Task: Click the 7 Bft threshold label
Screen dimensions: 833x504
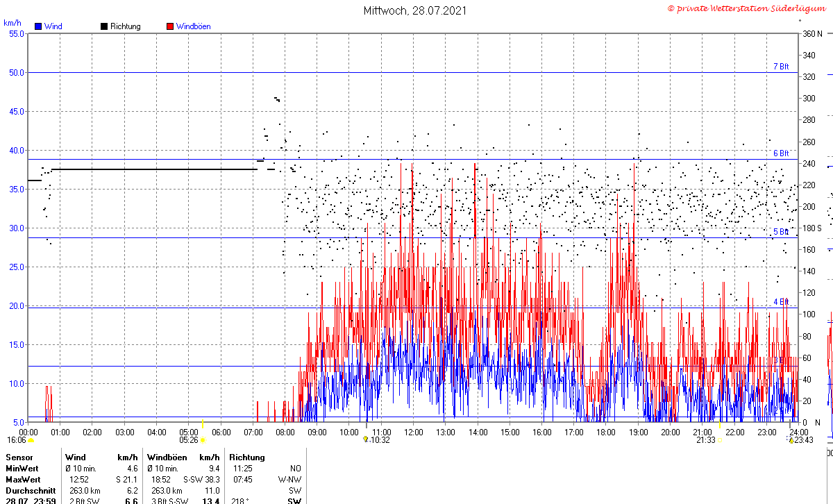Action: 781,67
